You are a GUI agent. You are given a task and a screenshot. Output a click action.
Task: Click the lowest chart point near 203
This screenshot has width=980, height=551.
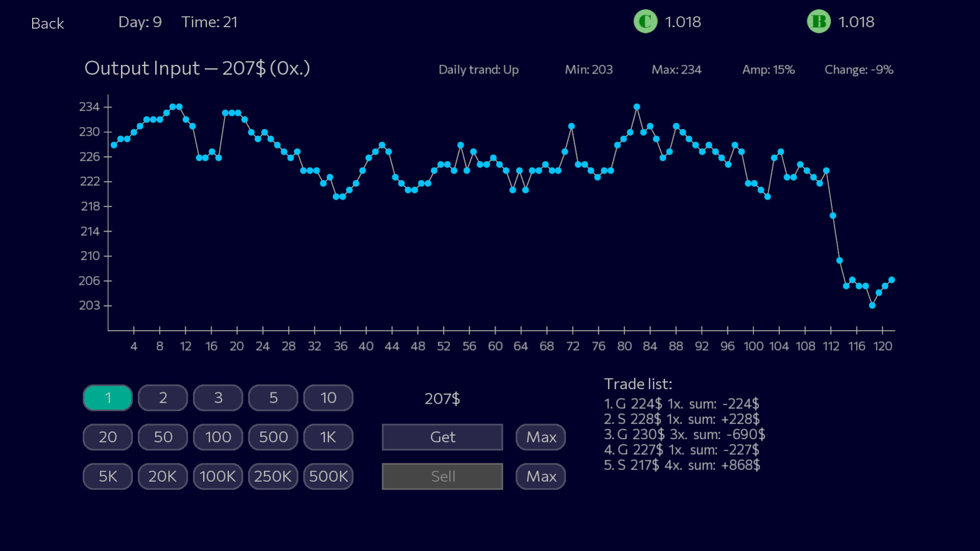coord(871,305)
